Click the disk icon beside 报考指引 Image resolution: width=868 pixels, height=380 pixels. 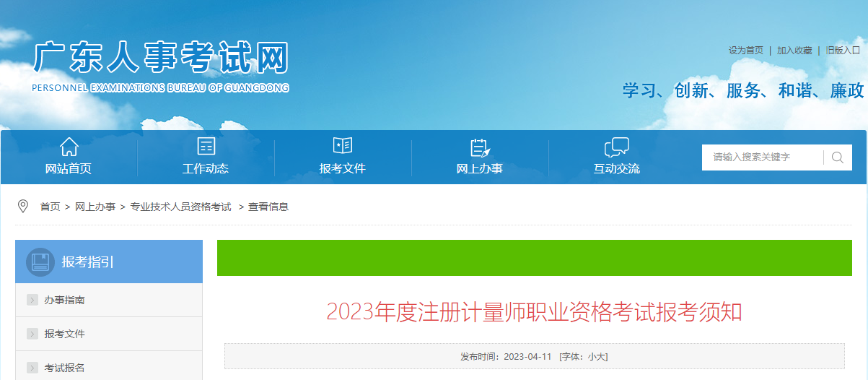pyautogui.click(x=40, y=262)
